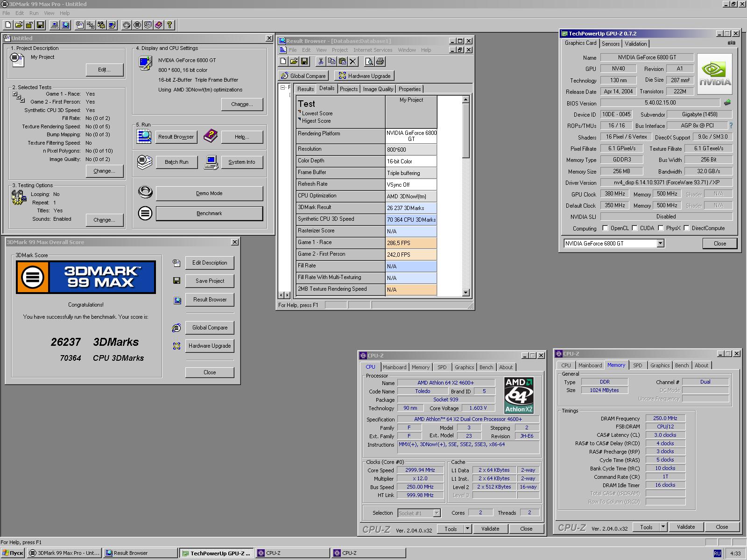The image size is (747, 560).
Task: Click scroll up arrow in Result Browser details
Action: 465,99
